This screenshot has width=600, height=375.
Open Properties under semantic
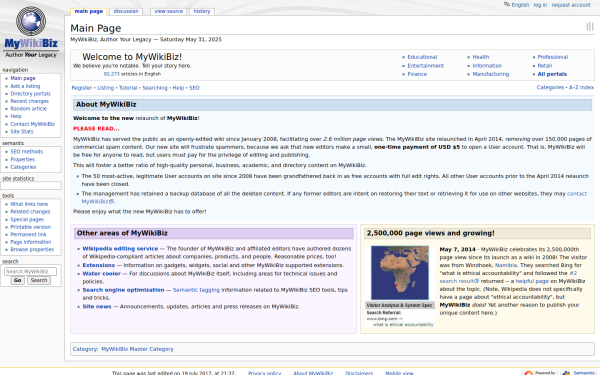pos(23,160)
